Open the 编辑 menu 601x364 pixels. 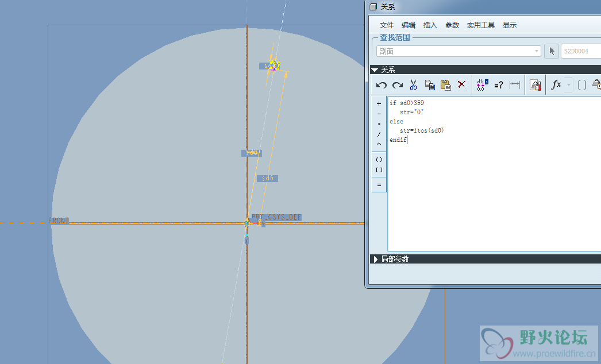408,25
